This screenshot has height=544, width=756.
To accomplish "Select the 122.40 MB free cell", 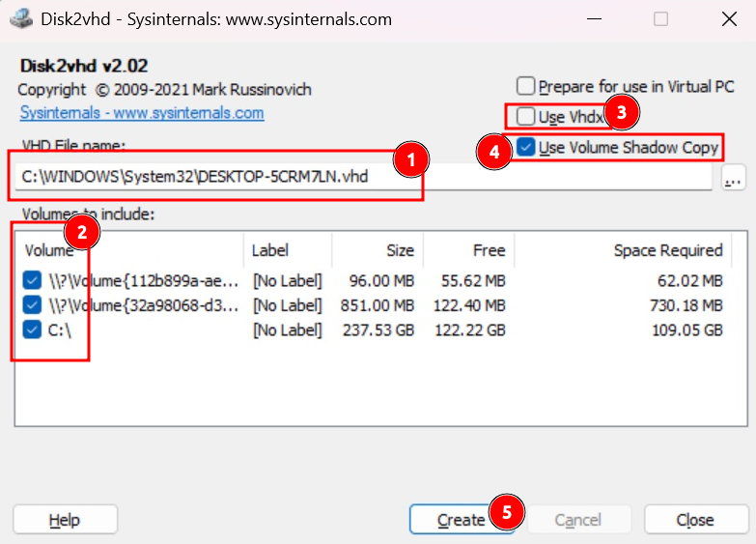I will click(469, 305).
